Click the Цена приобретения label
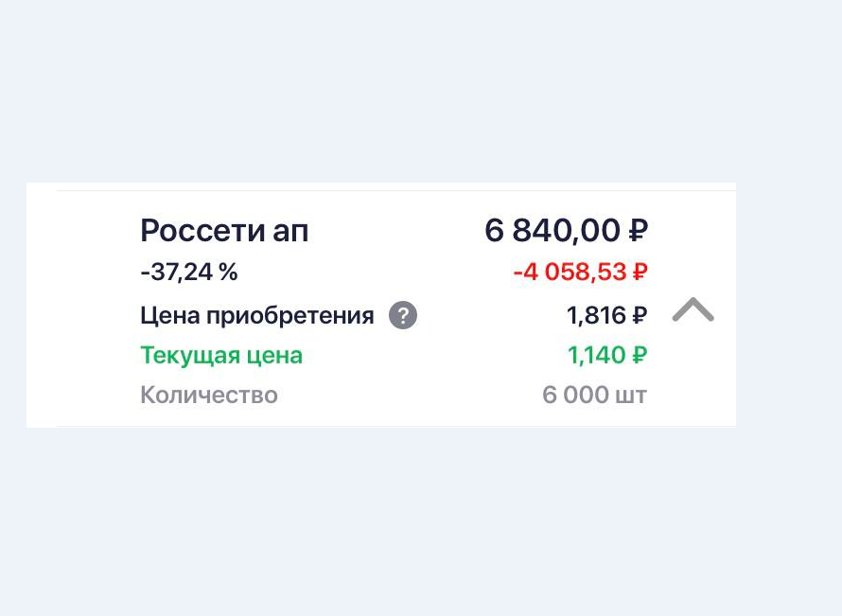The height and width of the screenshot is (616, 842). coord(256,314)
